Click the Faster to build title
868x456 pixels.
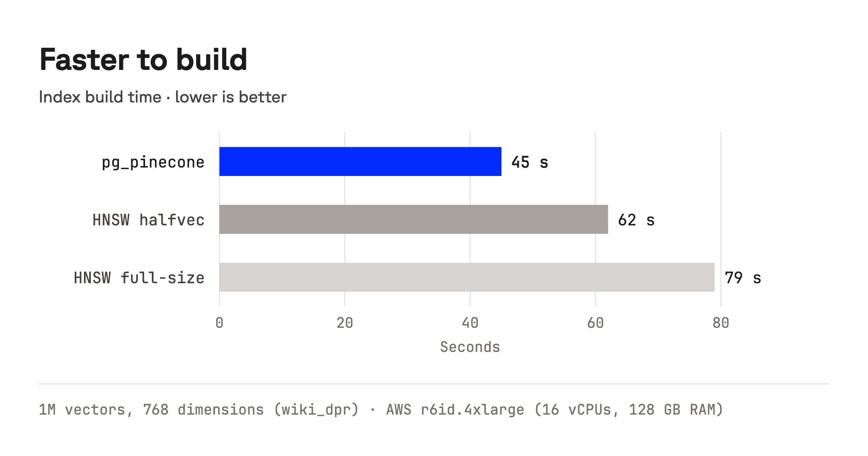(143, 59)
